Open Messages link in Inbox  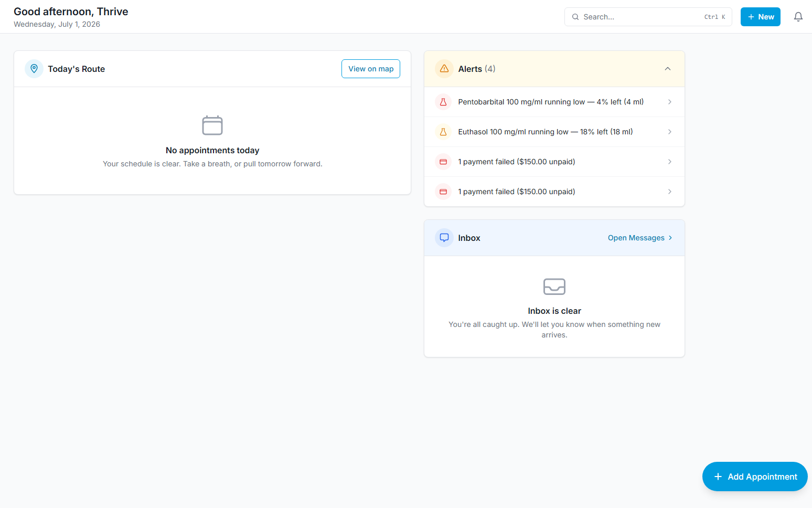click(x=640, y=238)
